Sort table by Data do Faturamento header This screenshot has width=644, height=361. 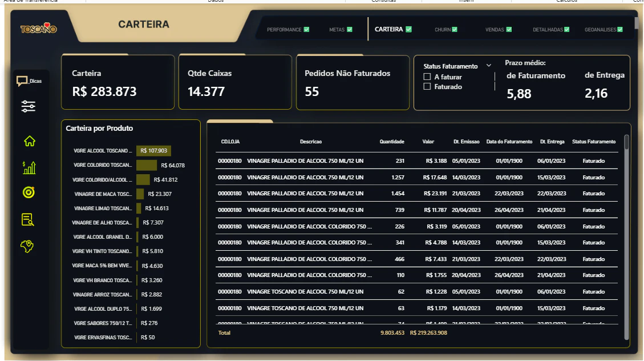[x=509, y=142]
